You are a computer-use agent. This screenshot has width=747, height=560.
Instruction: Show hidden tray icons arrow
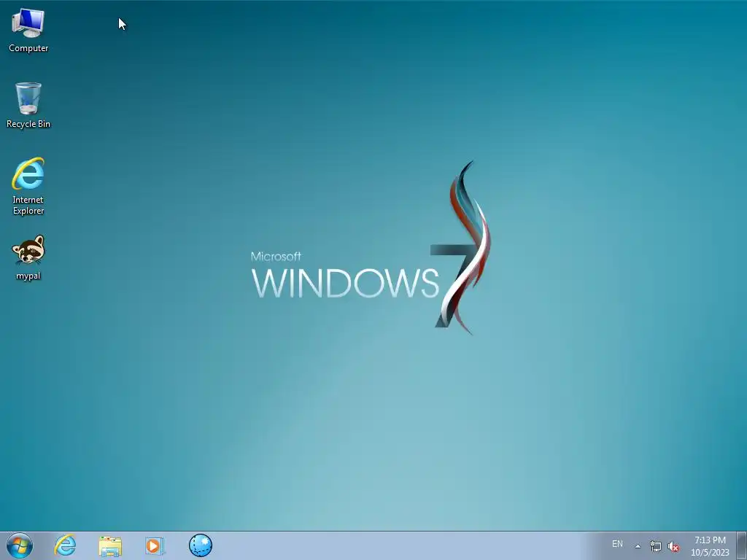click(638, 546)
